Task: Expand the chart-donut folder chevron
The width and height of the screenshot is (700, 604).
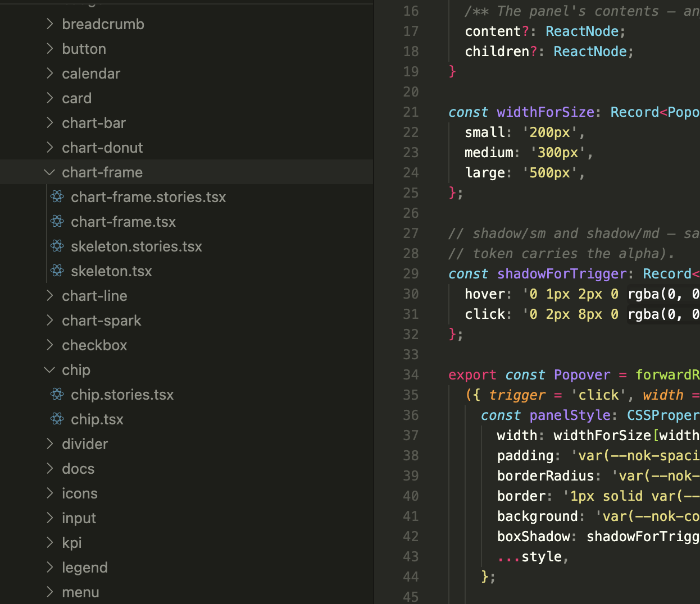Action: click(49, 147)
